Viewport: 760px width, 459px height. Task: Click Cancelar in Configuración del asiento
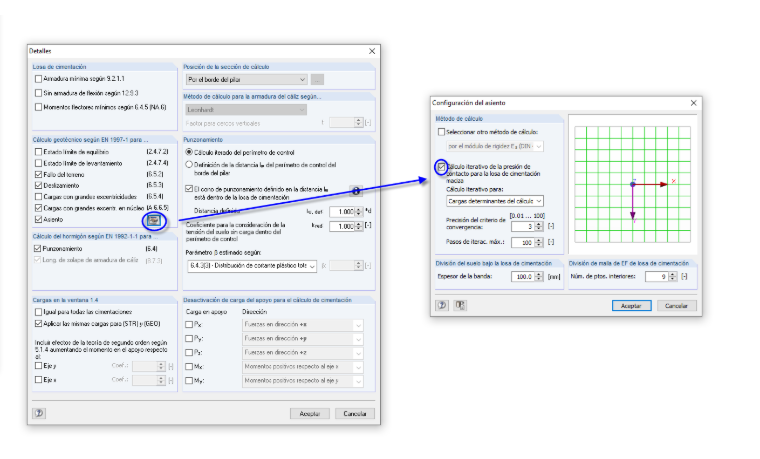[676, 306]
